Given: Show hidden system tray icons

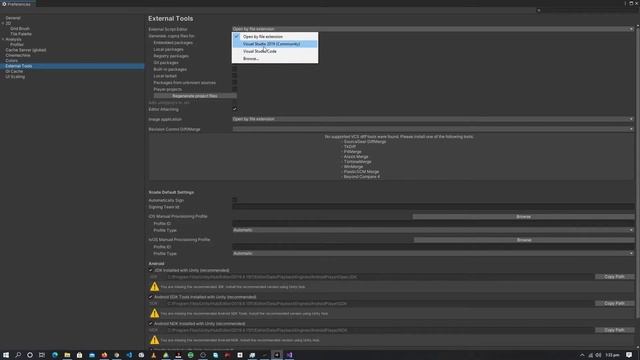Looking at the screenshot, I should (x=582, y=355).
